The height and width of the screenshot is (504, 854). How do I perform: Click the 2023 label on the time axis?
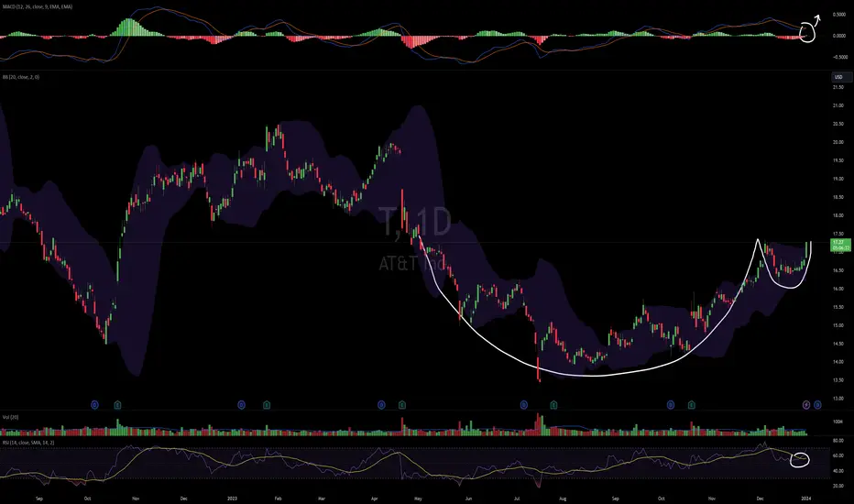232,499
